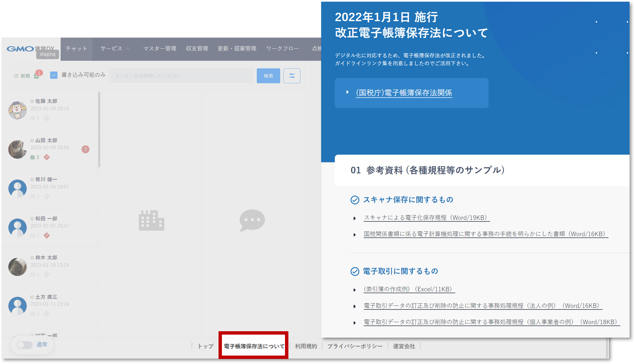Toggle the 書き込み可能のみ checkbox
Viewport: 635px width, 364px height.
point(54,75)
